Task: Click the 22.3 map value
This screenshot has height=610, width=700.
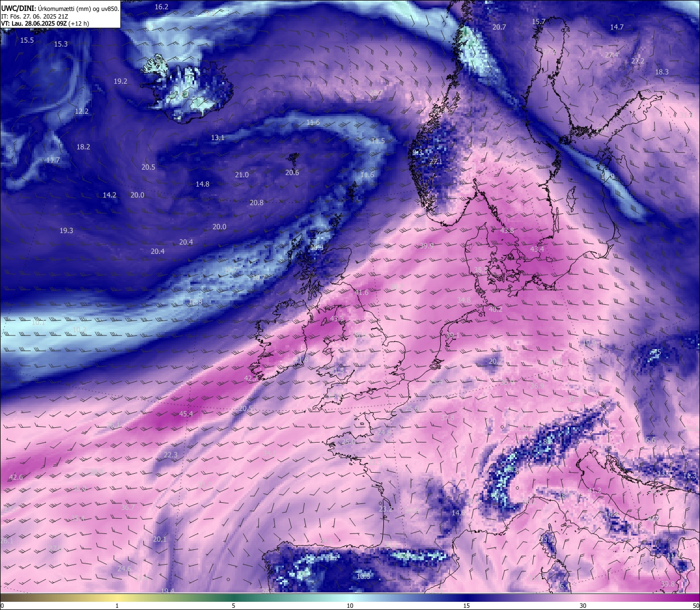Action: 171,455
